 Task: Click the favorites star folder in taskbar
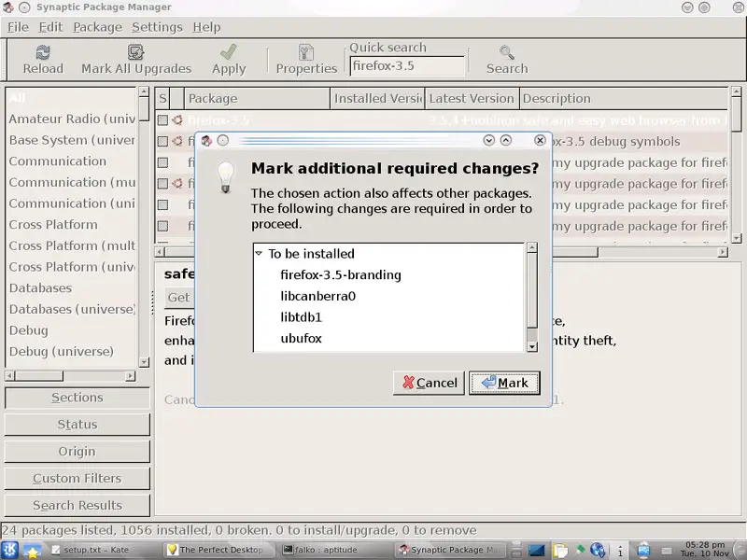click(32, 550)
